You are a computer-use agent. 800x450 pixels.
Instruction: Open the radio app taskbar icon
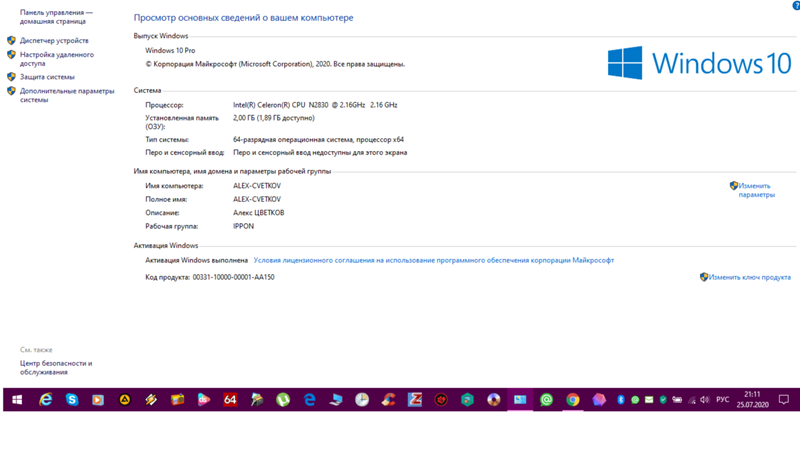[x=178, y=400]
